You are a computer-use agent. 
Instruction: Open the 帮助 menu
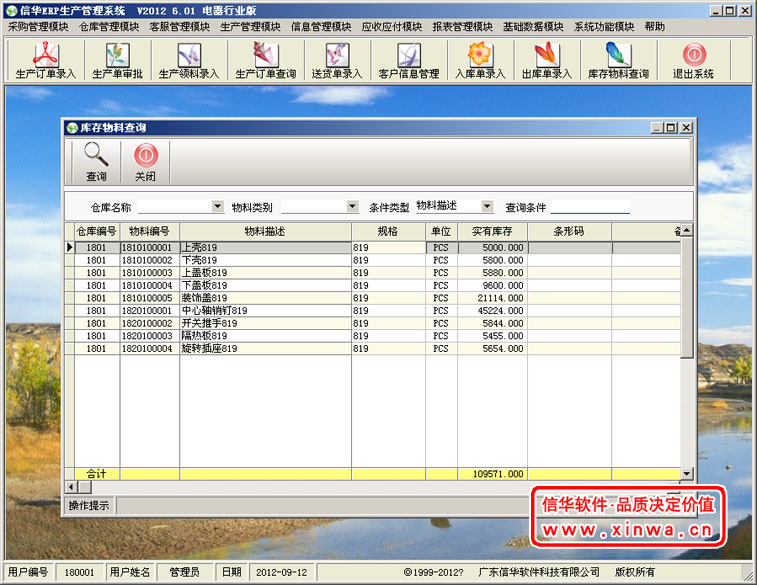point(655,27)
